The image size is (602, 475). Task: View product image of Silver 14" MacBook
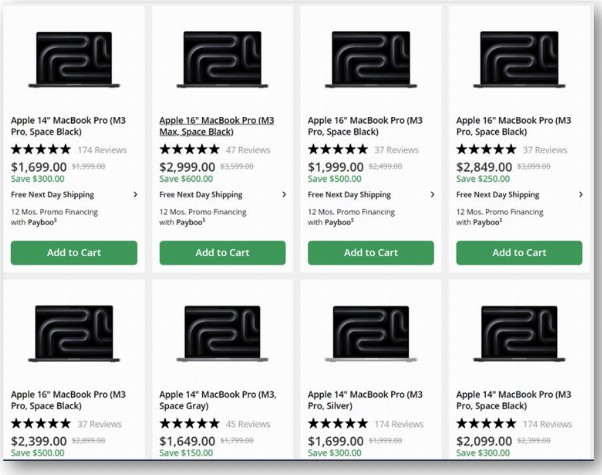(371, 334)
